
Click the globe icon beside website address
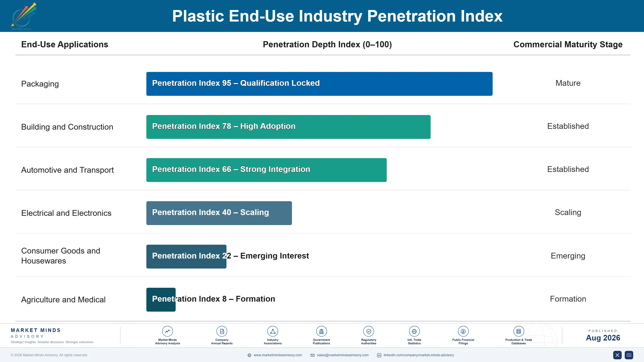[249, 355]
